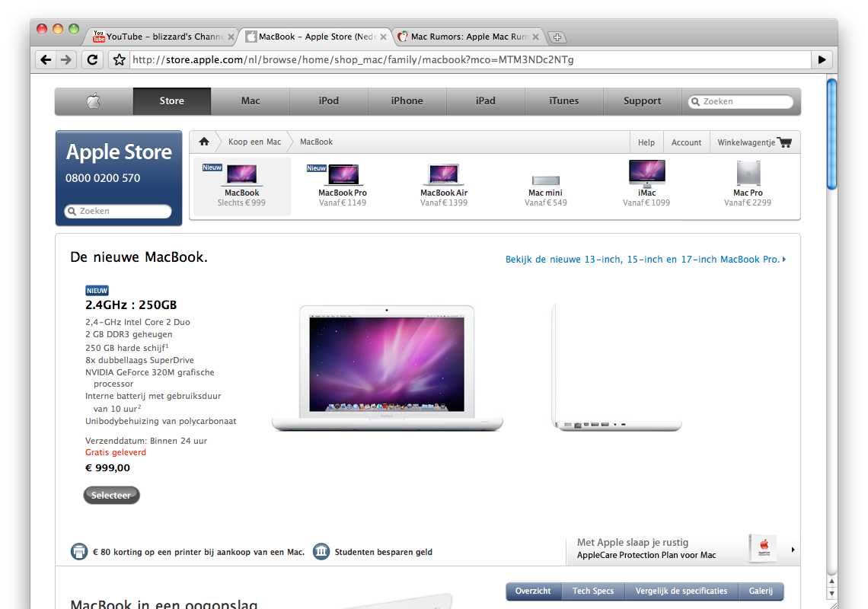Close the Mac Rumors tab
Image resolution: width=868 pixels, height=609 pixels.
click(x=535, y=37)
